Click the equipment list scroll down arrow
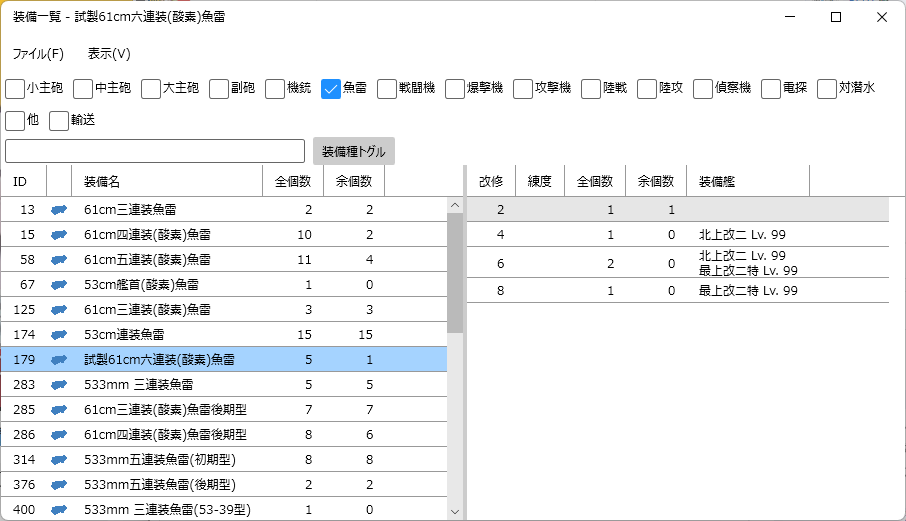Image resolution: width=906 pixels, height=521 pixels. pyautogui.click(x=455, y=512)
